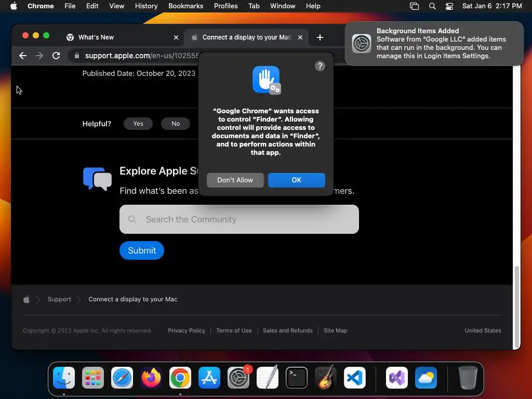The width and height of the screenshot is (532, 399).
Task: Select the Connect a display to your Mac tab
Action: pyautogui.click(x=246, y=37)
